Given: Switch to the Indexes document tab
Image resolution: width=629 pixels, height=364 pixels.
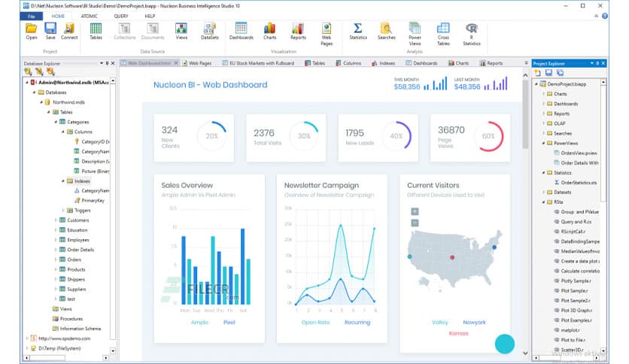Looking at the screenshot, I should pyautogui.click(x=383, y=63).
